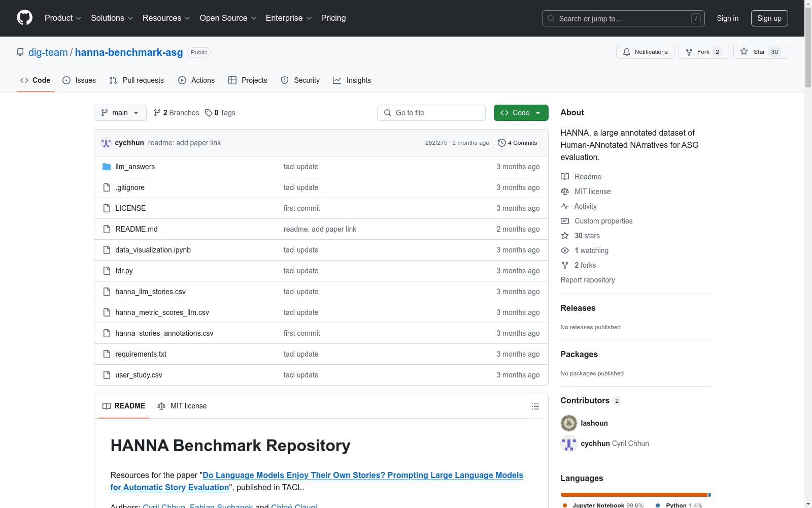This screenshot has height=508, width=812.
Task: Open the .gitignore file
Action: click(x=130, y=187)
